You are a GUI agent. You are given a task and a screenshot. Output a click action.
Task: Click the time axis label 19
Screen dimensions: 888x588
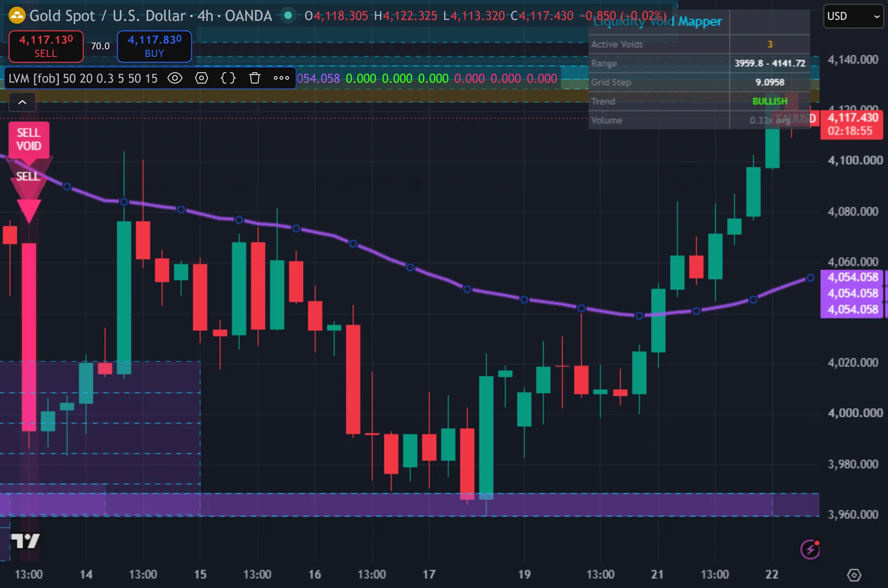click(524, 575)
